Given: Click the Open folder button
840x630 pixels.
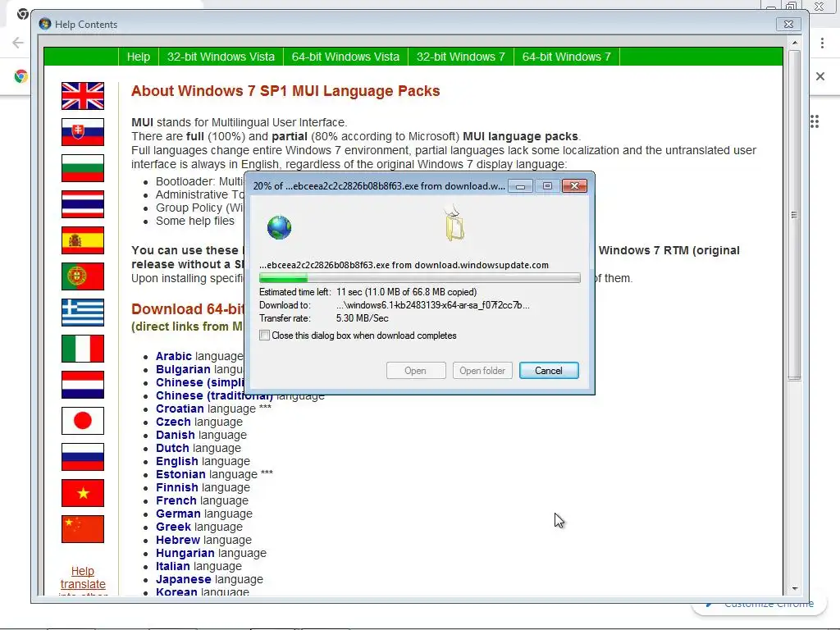Looking at the screenshot, I should click(482, 371).
